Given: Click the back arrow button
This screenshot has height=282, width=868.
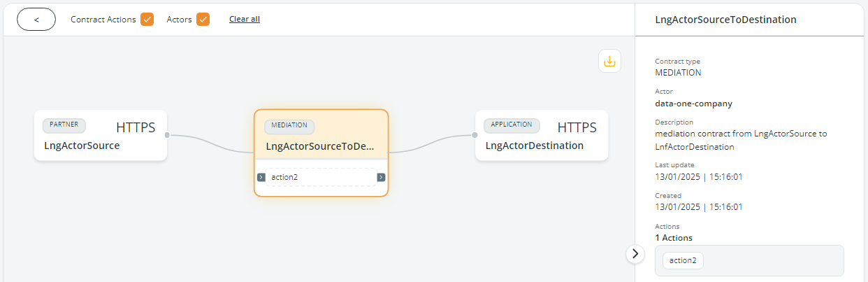Looking at the screenshot, I should click(36, 20).
